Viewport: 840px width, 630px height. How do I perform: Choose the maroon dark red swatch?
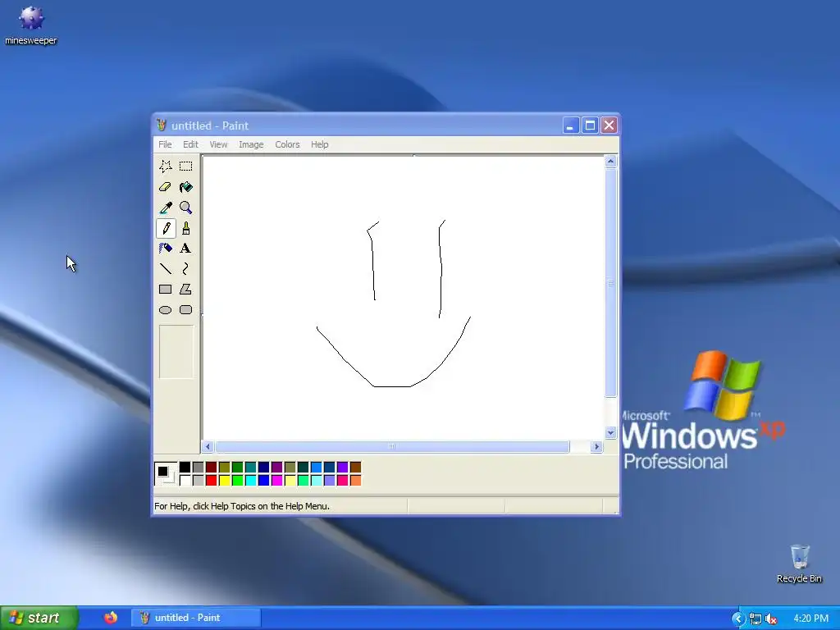(211, 467)
